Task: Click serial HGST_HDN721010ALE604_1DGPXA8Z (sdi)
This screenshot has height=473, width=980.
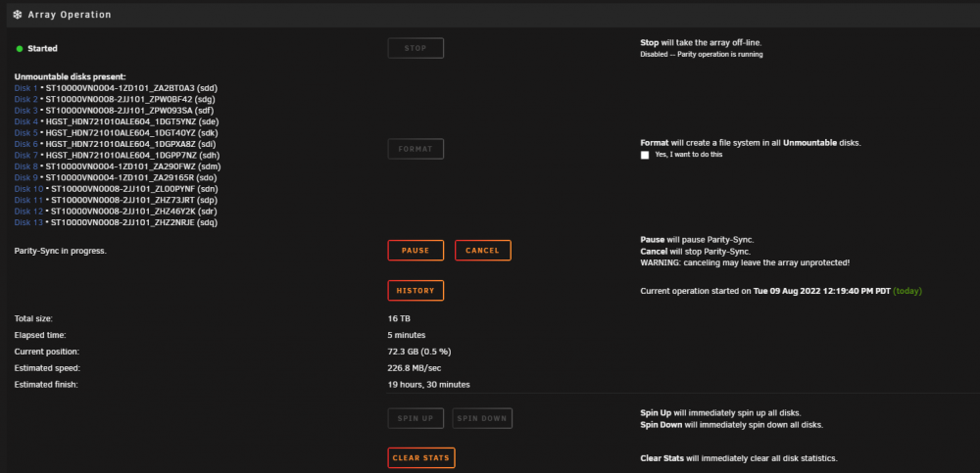Action: point(130,144)
